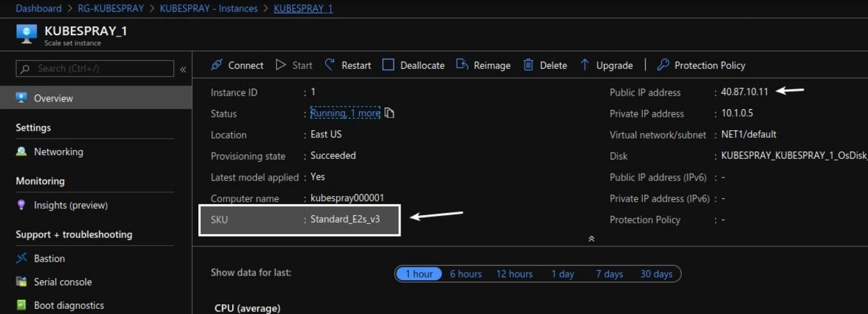
Task: Open the 'Running, 1 more' status link
Action: tap(345, 113)
